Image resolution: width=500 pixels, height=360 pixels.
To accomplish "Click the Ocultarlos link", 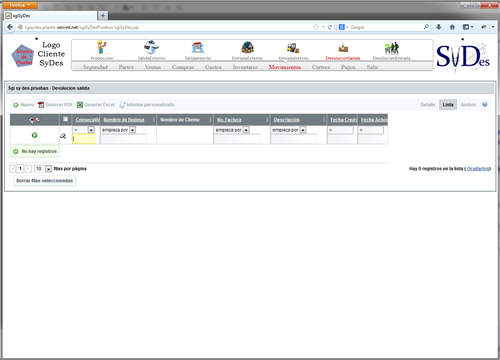I will tap(478, 169).
